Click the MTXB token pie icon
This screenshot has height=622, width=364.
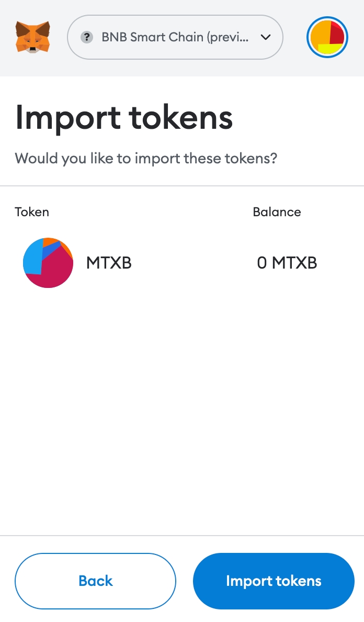48,263
